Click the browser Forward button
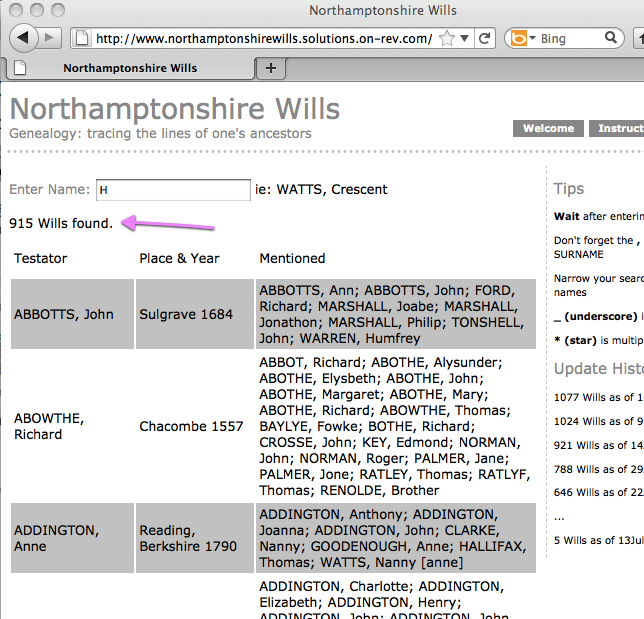Viewport: 644px width, 619px height. [x=52, y=38]
